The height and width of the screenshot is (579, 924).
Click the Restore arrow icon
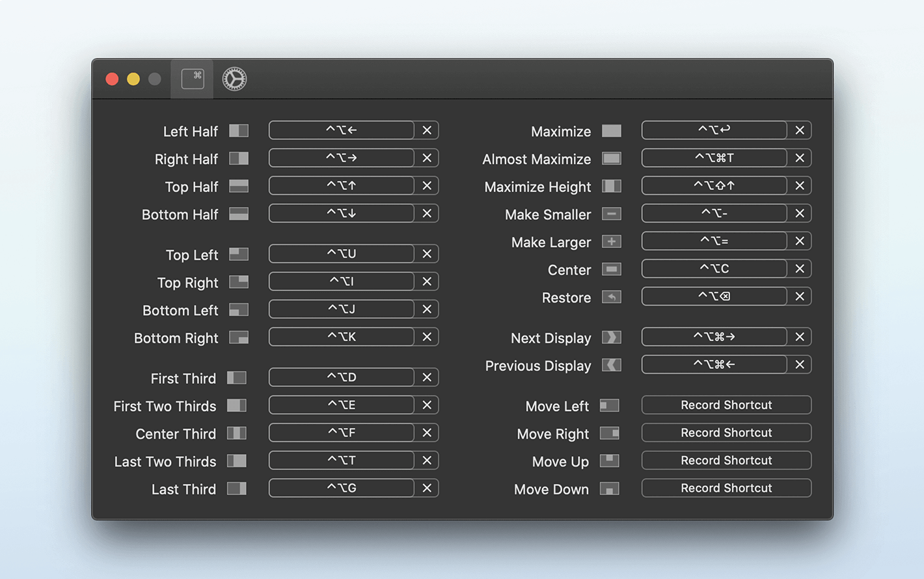(611, 297)
